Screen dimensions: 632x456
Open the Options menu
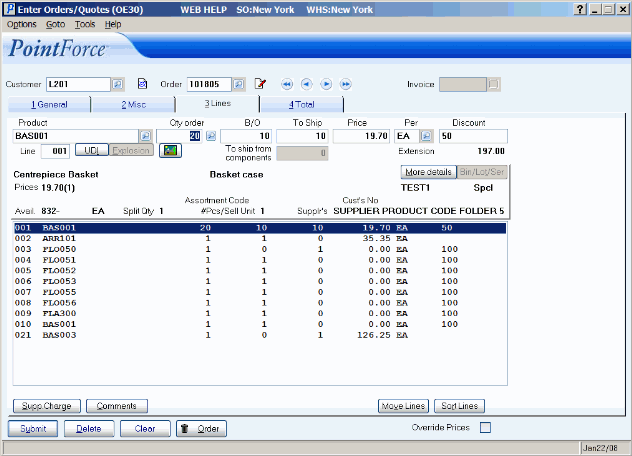pos(21,25)
